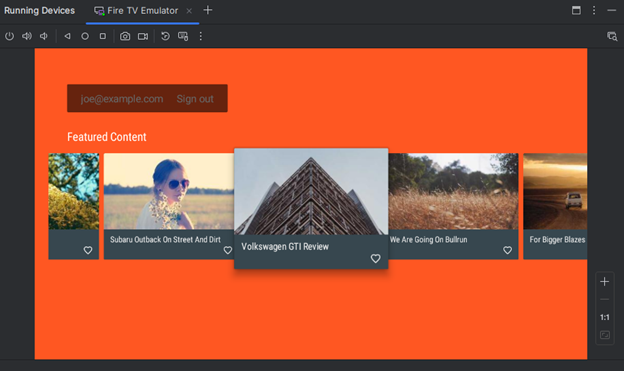Zoom out using the minus zoom button
The width and height of the screenshot is (624, 371).
point(604,299)
